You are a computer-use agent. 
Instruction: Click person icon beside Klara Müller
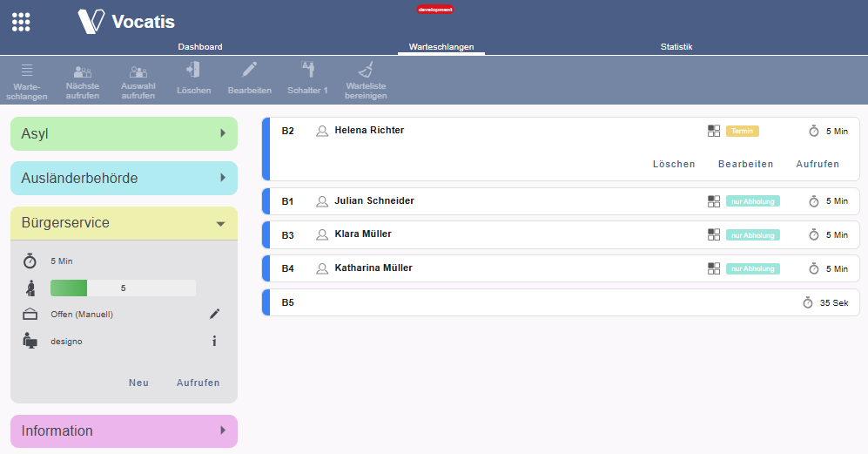click(x=321, y=235)
